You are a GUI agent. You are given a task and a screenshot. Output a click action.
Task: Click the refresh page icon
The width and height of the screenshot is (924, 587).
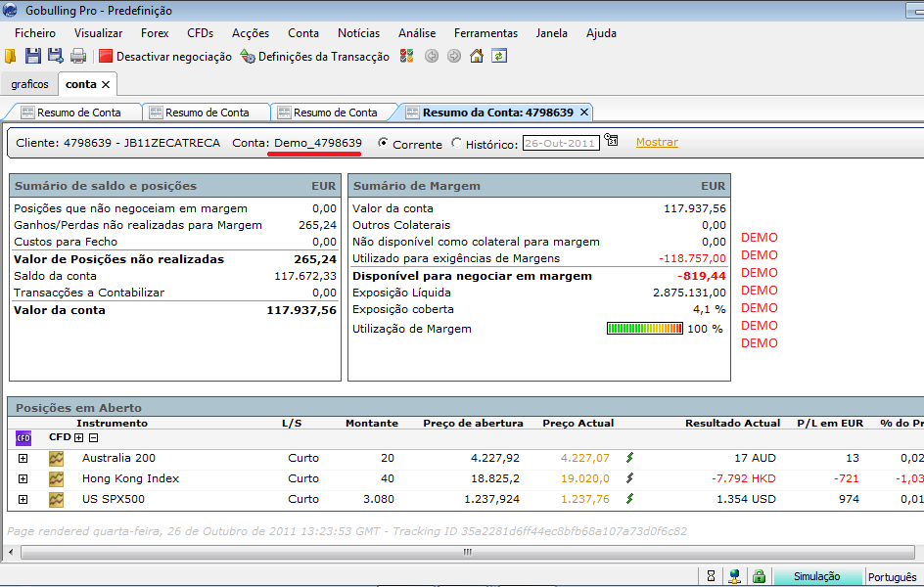[x=499, y=56]
